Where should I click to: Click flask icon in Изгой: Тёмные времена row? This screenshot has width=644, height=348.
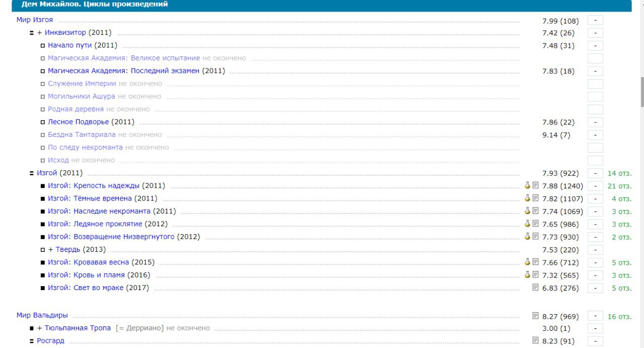coord(528,198)
